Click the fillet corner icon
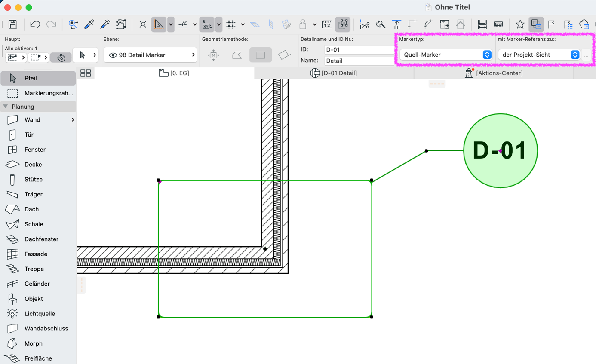The width and height of the screenshot is (596, 364). click(412, 24)
